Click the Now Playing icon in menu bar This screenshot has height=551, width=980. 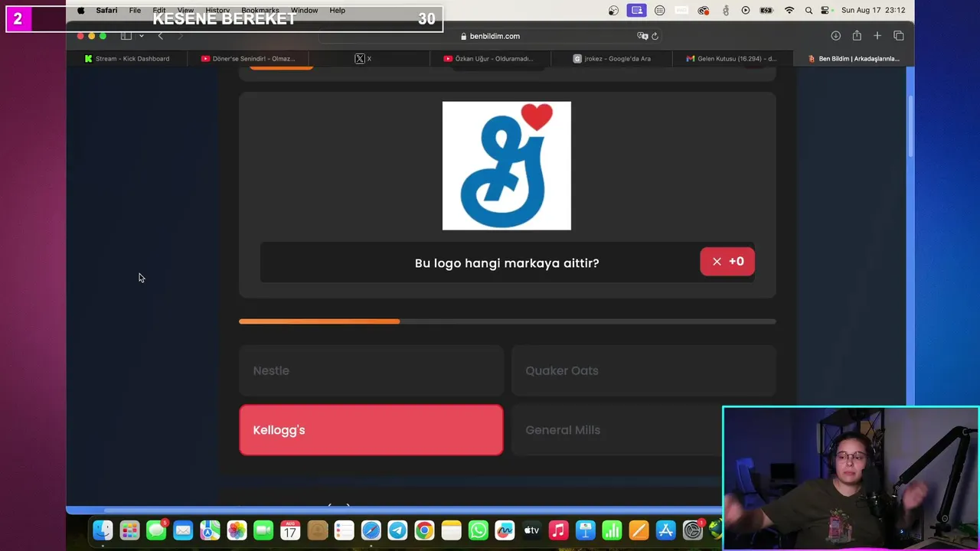pyautogui.click(x=746, y=11)
